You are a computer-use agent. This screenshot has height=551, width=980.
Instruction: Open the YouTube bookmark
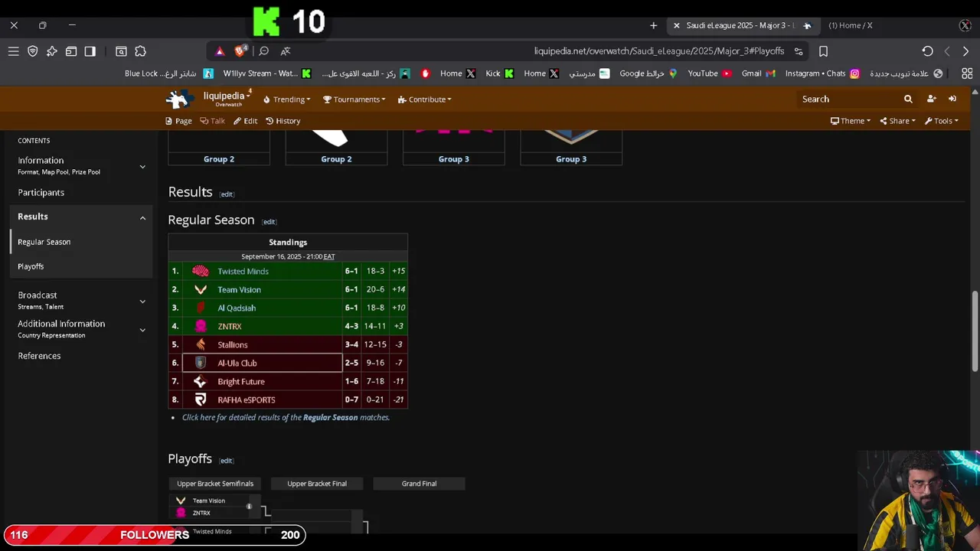[709, 73]
